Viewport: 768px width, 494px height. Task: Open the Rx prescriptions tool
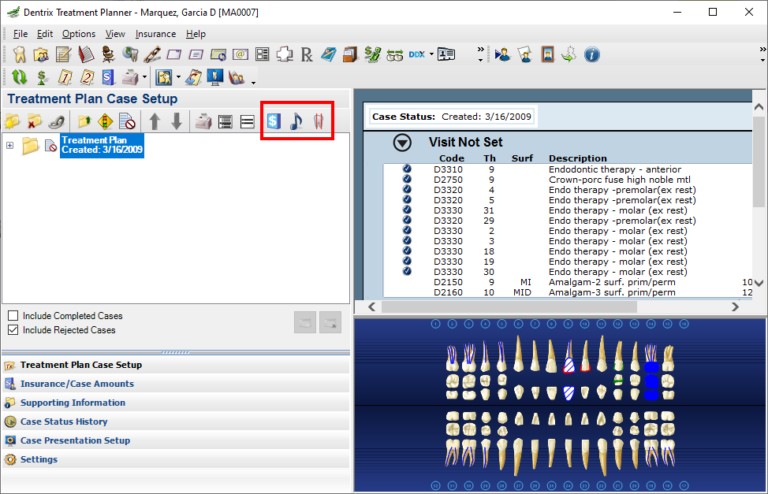(306, 55)
